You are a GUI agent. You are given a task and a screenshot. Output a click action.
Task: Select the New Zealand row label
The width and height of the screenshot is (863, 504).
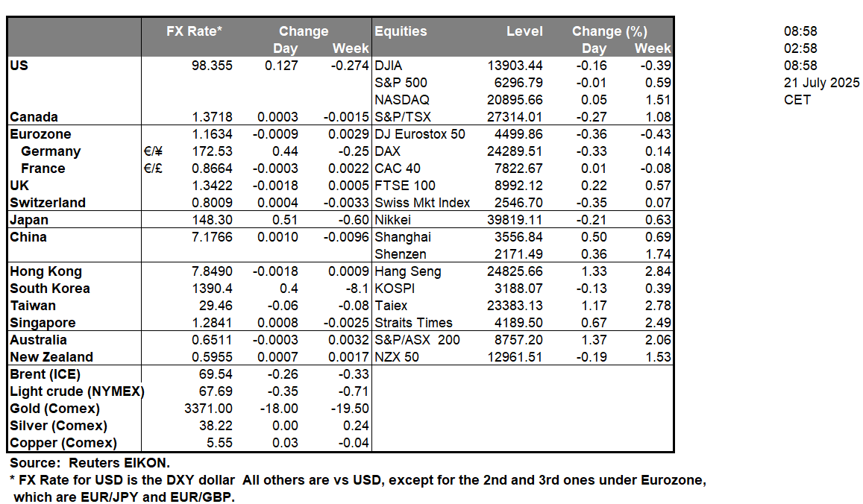(51, 357)
